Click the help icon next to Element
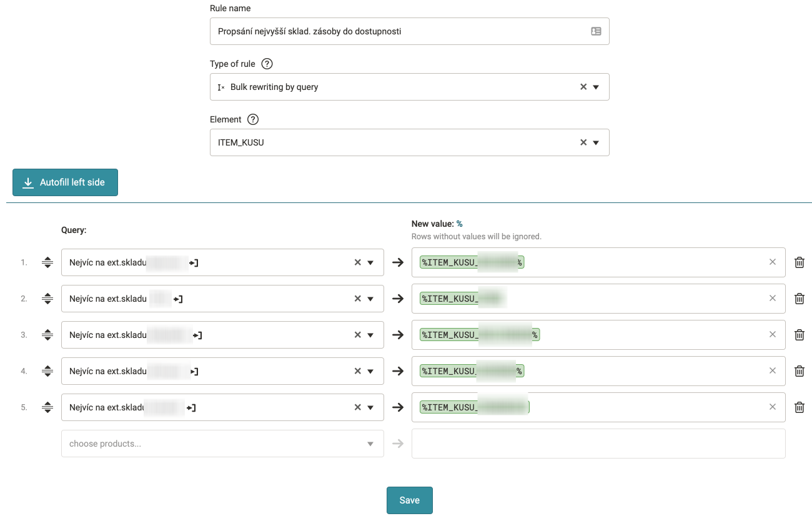Screen dimensions: 812x521 [253, 119]
